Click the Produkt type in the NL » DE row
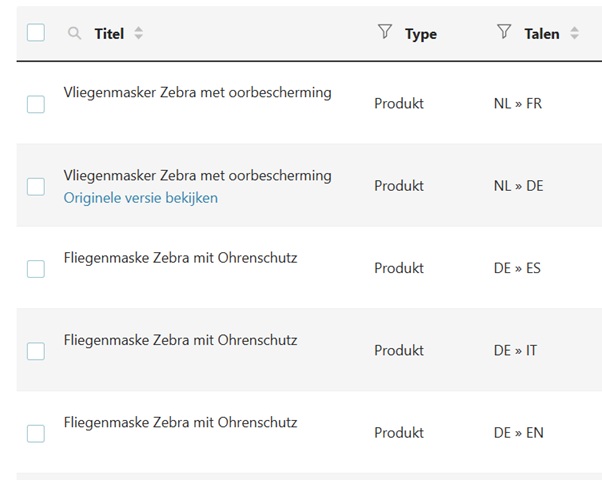The height and width of the screenshot is (483, 602). 399,186
